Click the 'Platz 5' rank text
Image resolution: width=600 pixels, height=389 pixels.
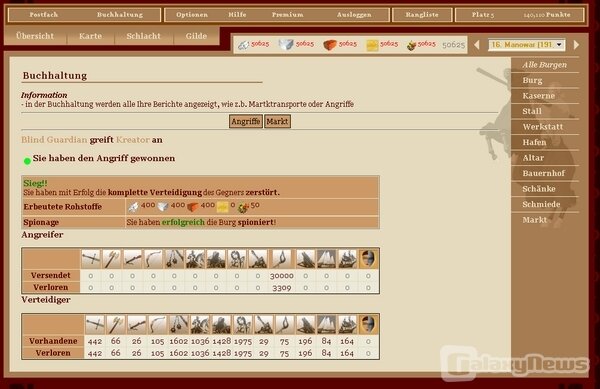(x=483, y=15)
